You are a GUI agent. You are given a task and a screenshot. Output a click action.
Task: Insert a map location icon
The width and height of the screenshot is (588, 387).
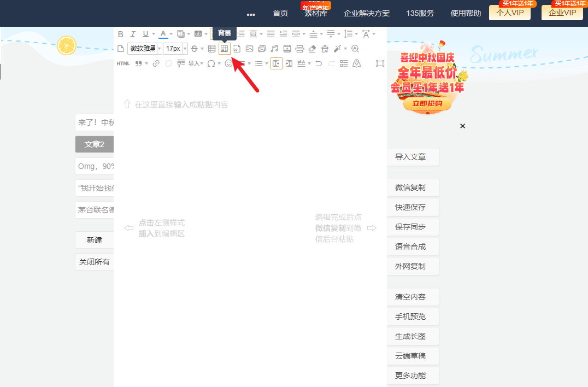[x=357, y=63]
